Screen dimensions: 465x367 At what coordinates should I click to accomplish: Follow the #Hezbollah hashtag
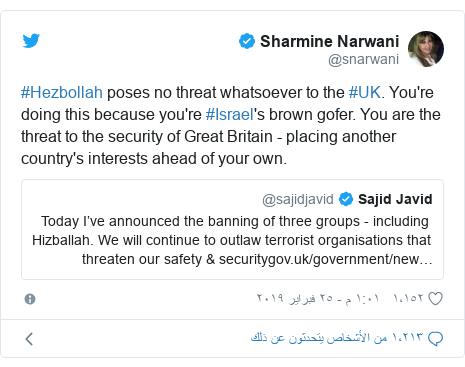point(62,92)
